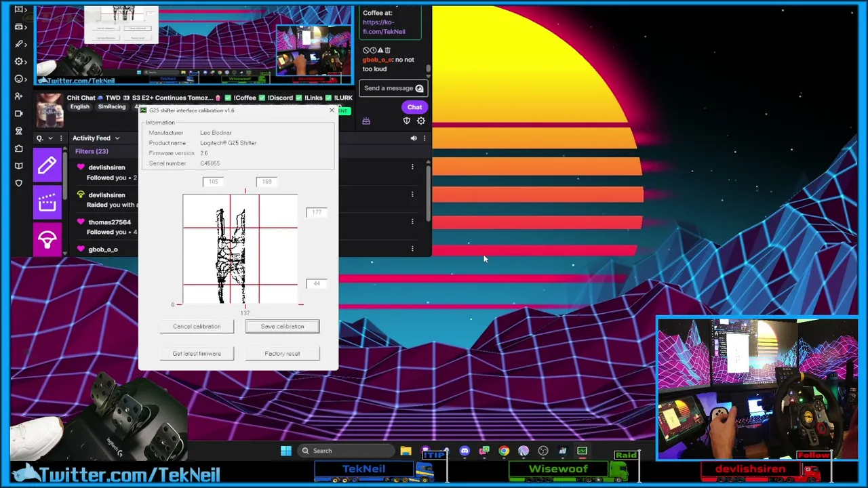Open Google Chrome from the taskbar
868x488 pixels.
(x=504, y=451)
